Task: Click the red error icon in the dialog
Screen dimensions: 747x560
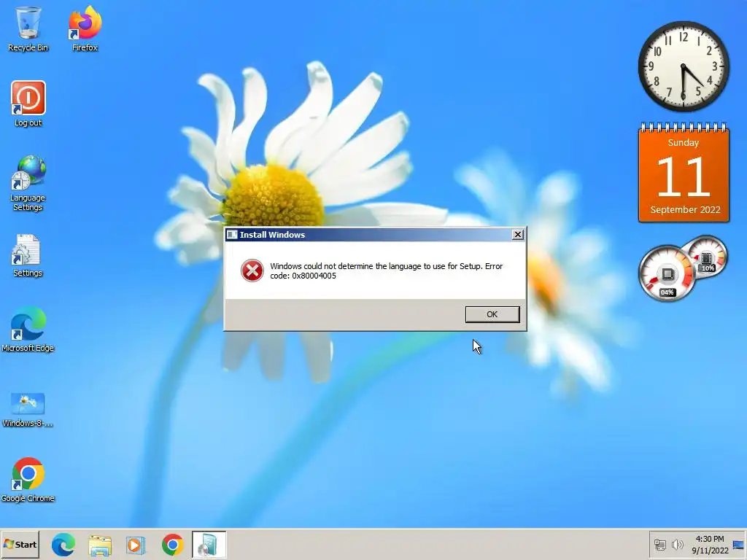Action: 252,271
